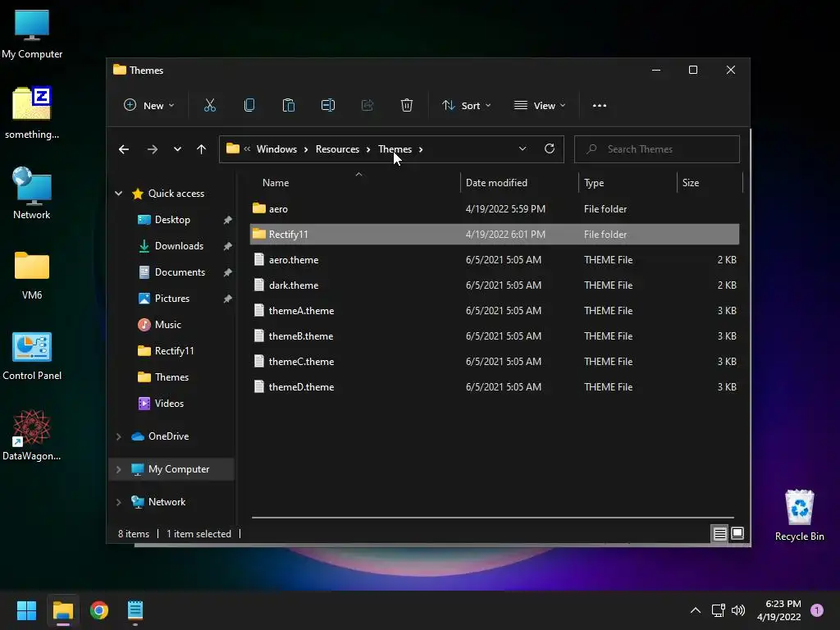Open the New dropdown menu
The height and width of the screenshot is (630, 840).
[x=149, y=106]
